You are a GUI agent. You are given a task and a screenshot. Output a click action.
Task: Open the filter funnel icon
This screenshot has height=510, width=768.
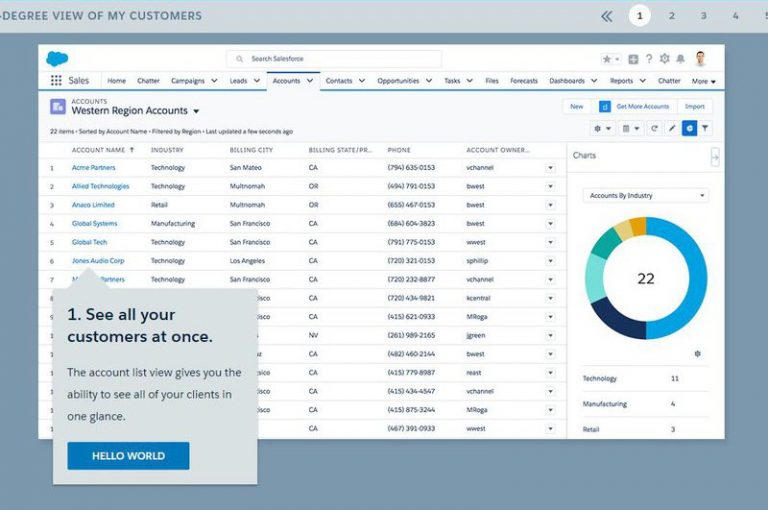tap(705, 128)
